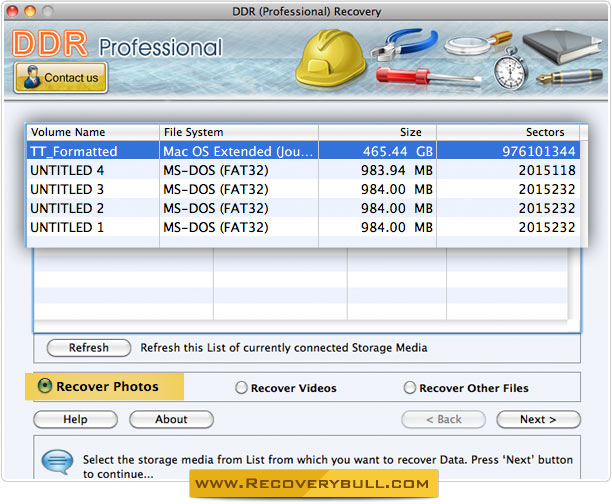Select the Recover Other Files option
Image resolution: width=612 pixels, height=504 pixels.
coord(409,388)
